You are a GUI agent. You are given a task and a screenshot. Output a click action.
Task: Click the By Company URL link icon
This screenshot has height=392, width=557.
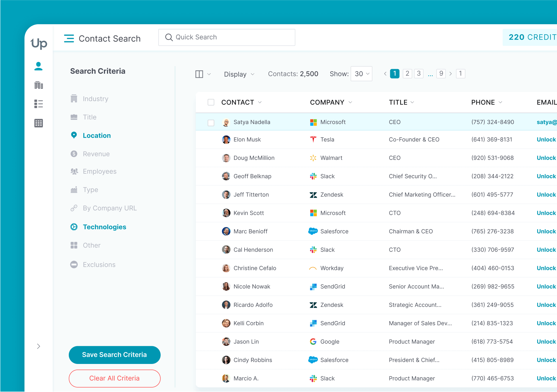74,208
